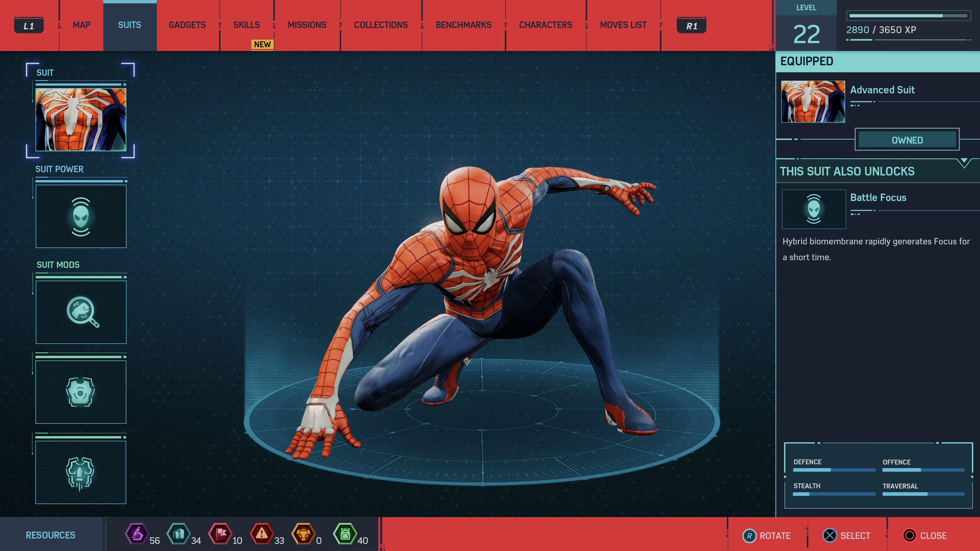Open the Skills tab
The width and height of the screenshot is (980, 551).
247,25
